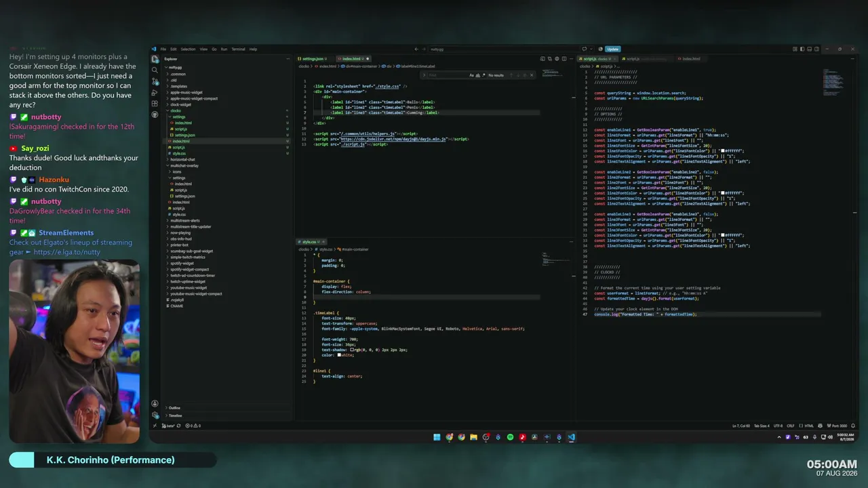Expand the spotify-widget folder
This screenshot has height=488, width=868.
coord(180,263)
